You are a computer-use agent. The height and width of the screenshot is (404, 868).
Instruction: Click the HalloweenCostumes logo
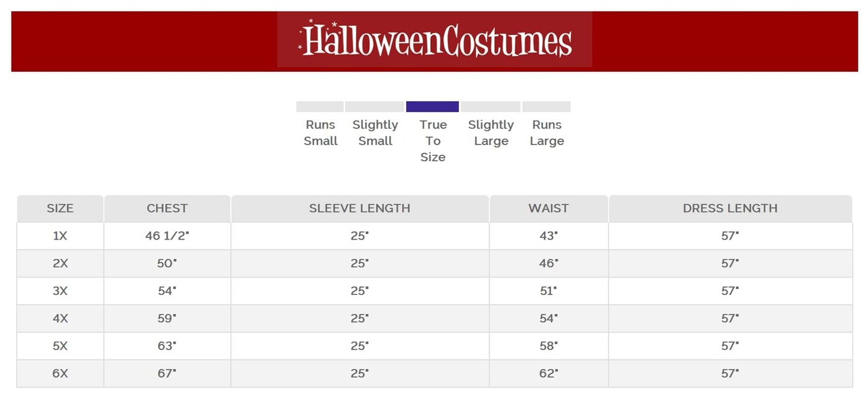[x=435, y=40]
